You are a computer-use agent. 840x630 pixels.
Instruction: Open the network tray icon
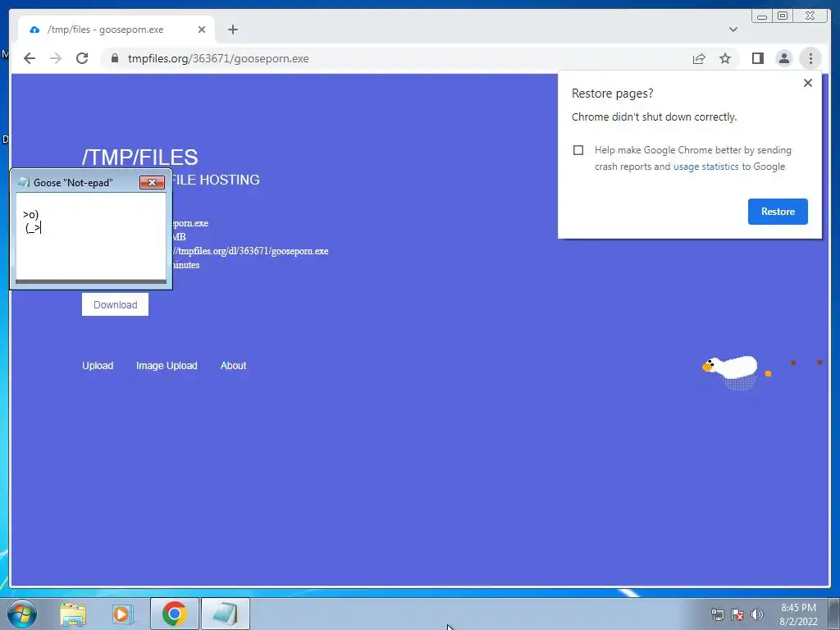pyautogui.click(x=717, y=614)
